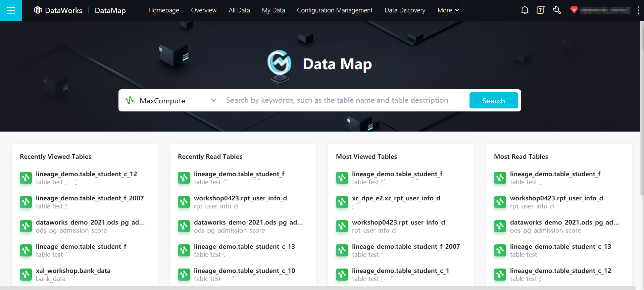This screenshot has height=290, width=644.
Task: Expand the More menu in navigation
Action: (448, 10)
